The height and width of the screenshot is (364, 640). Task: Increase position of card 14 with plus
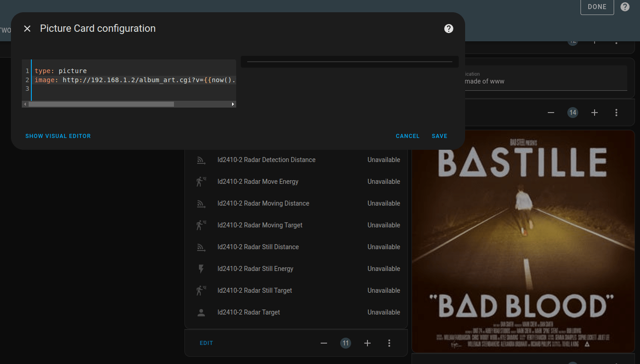(x=595, y=113)
